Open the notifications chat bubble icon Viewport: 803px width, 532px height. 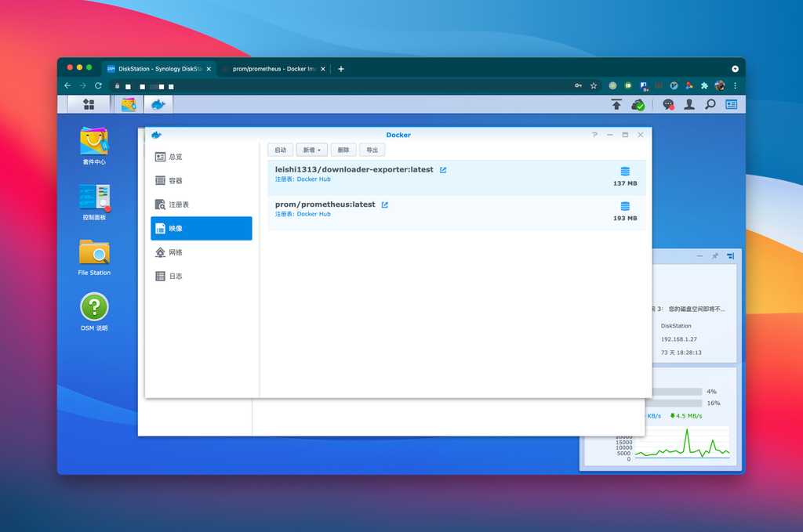(668, 104)
